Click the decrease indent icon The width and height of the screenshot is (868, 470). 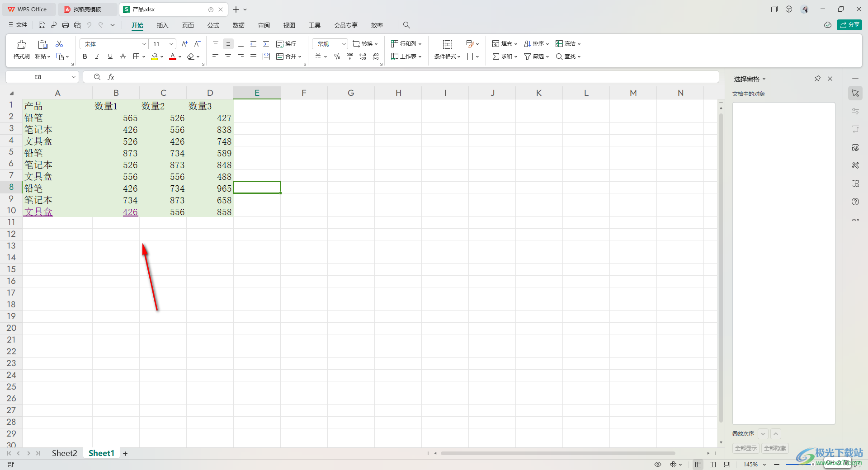tap(254, 44)
